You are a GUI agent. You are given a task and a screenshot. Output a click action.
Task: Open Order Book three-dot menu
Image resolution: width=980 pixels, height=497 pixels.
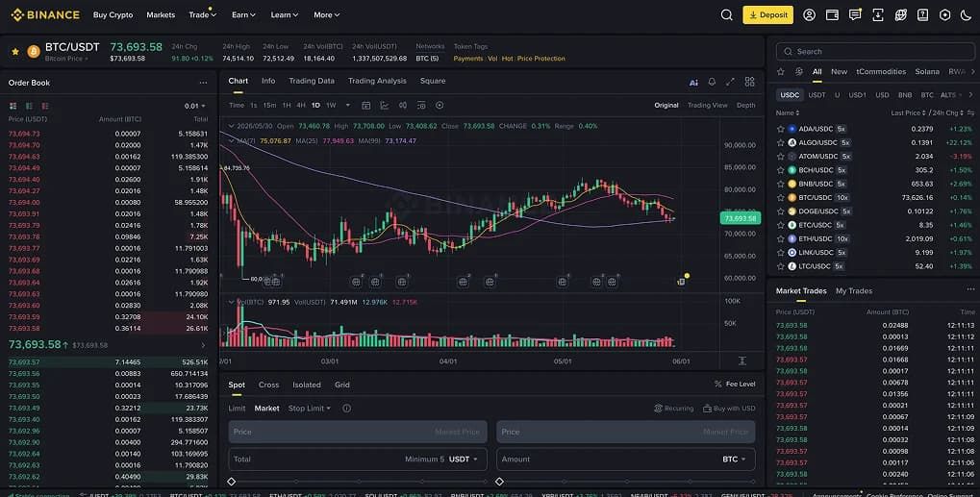203,83
